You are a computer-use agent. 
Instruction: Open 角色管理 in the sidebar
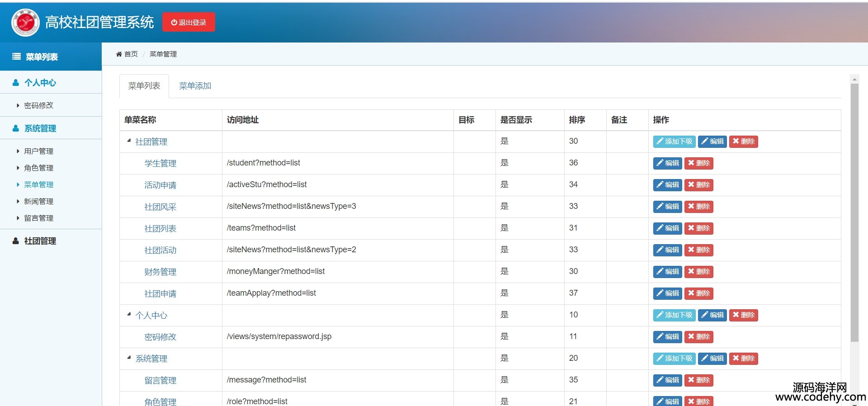pos(39,168)
